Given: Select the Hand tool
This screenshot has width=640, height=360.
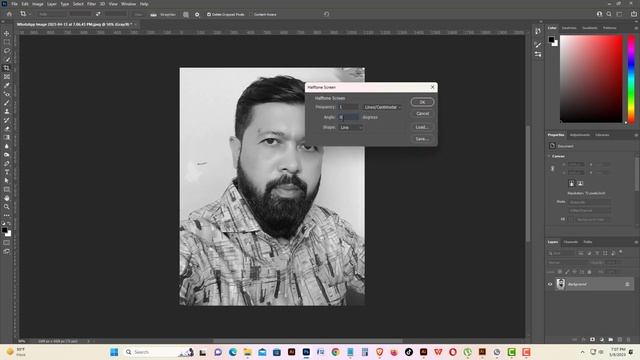Looking at the screenshot, I should pos(7,198).
